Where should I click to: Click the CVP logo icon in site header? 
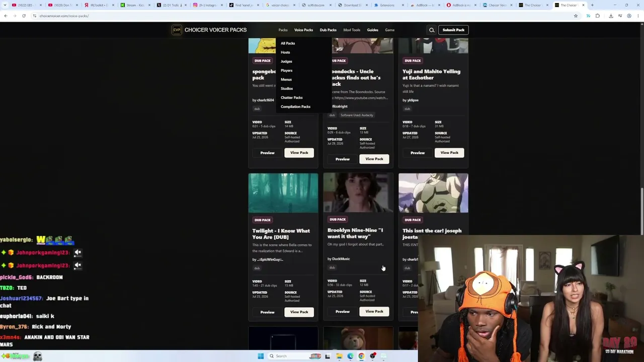(177, 30)
